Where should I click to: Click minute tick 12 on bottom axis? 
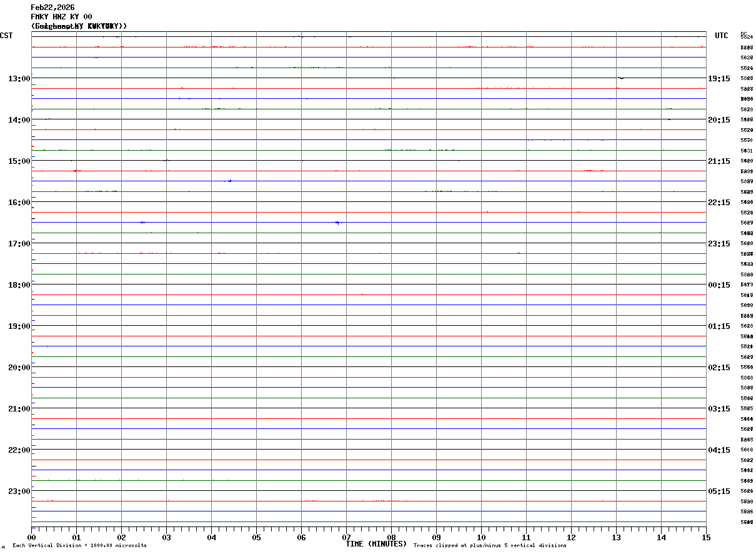click(571, 537)
